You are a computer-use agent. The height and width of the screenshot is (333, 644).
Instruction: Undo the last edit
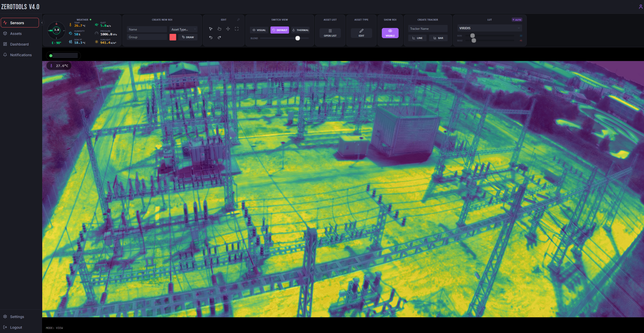coord(211,37)
